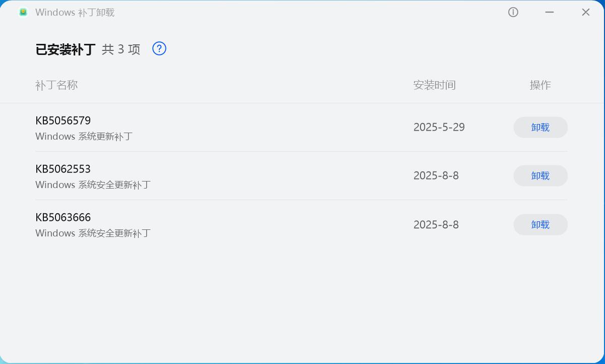Click the info symbol near window controls
This screenshot has width=605, height=364.
[513, 12]
